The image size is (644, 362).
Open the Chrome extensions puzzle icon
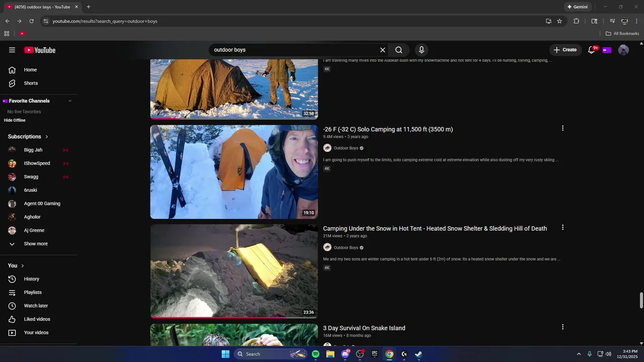[577, 21]
